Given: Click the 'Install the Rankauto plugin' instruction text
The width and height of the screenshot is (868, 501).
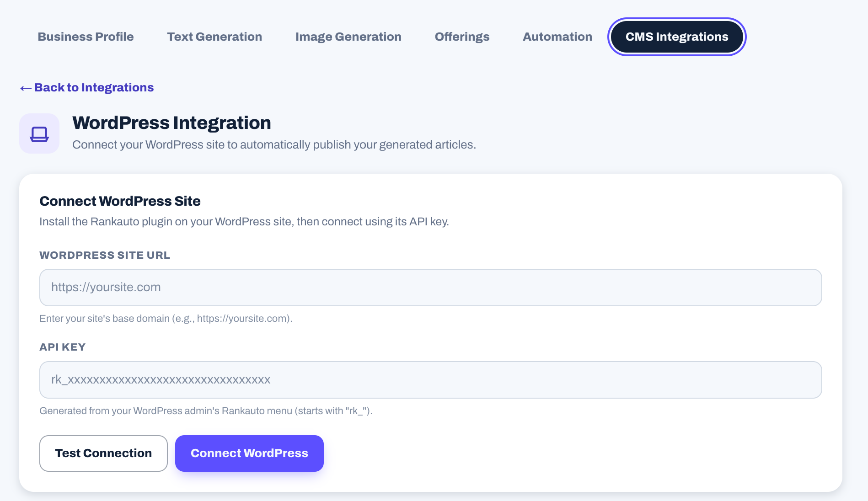Looking at the screenshot, I should click(244, 222).
